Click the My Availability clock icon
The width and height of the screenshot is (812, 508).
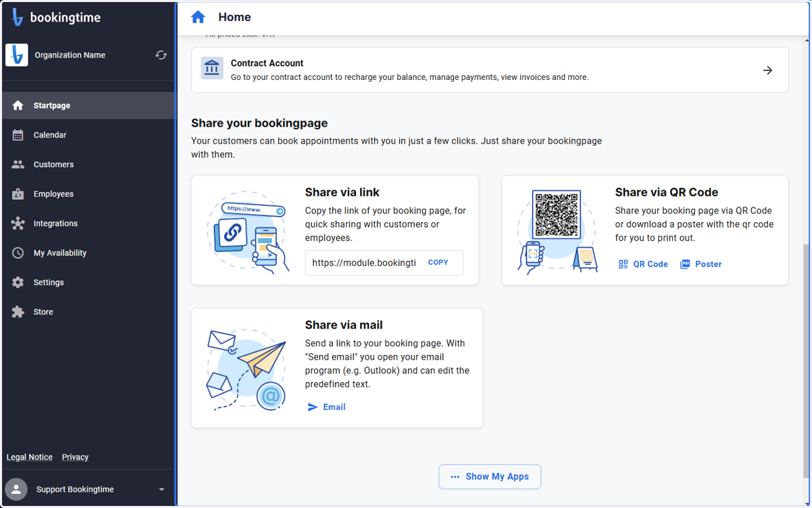point(18,253)
